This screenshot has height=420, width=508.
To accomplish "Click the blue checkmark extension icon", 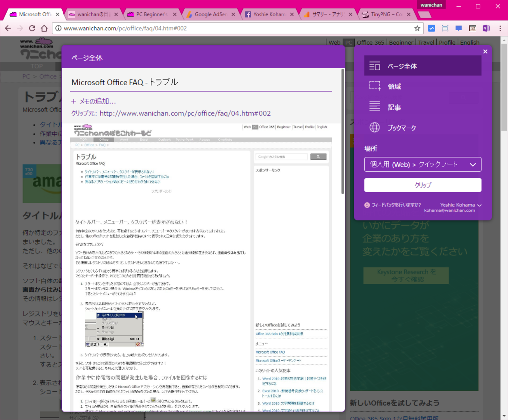I will pyautogui.click(x=431, y=28).
